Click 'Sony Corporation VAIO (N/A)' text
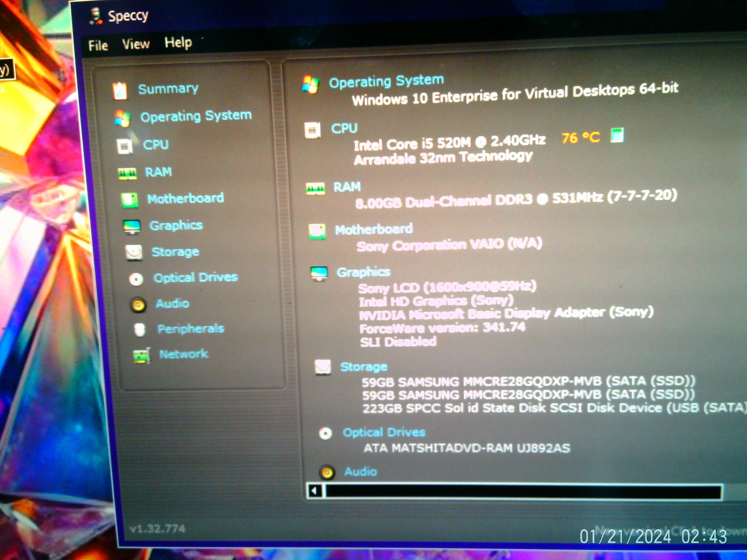The width and height of the screenshot is (747, 560). point(449,244)
